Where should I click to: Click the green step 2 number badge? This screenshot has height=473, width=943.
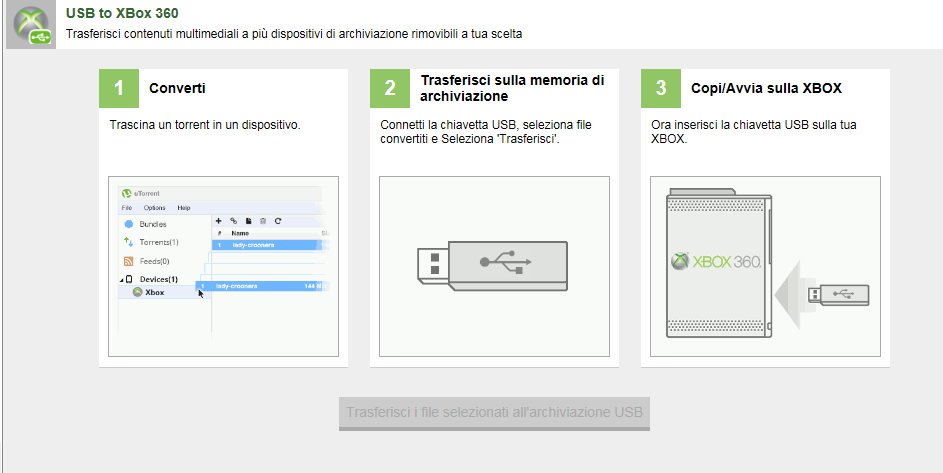[x=390, y=88]
